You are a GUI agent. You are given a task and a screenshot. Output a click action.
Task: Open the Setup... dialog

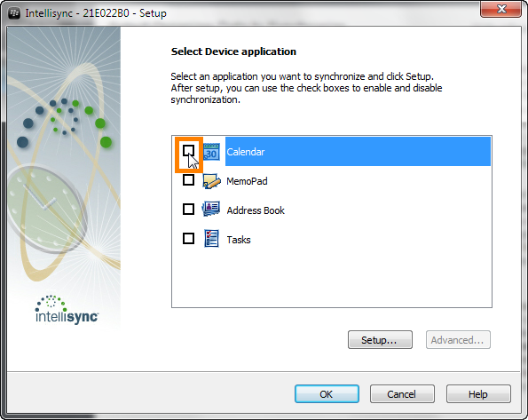(x=380, y=340)
